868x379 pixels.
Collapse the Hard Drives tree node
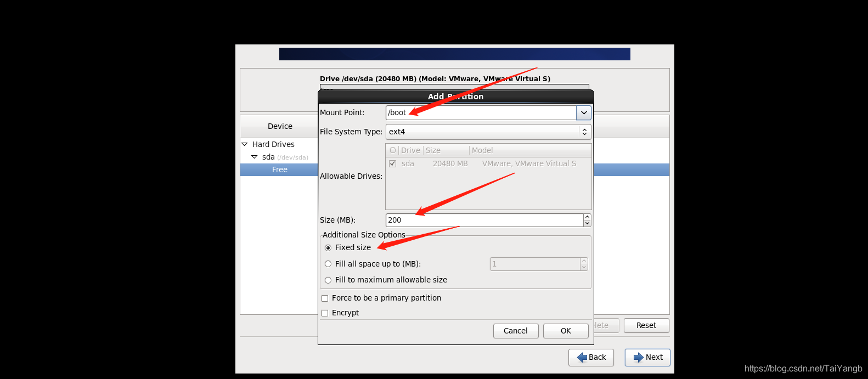(245, 144)
